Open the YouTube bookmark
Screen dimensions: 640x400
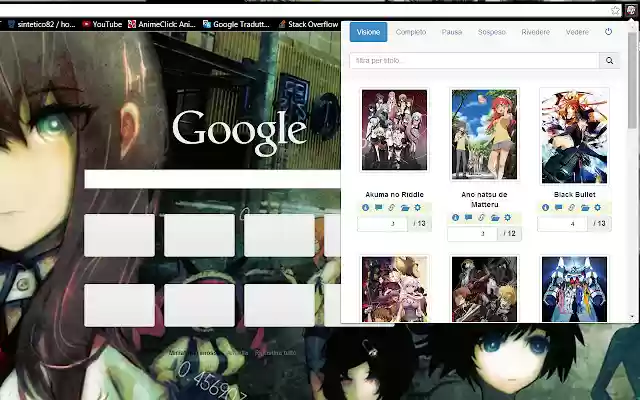tap(102, 24)
